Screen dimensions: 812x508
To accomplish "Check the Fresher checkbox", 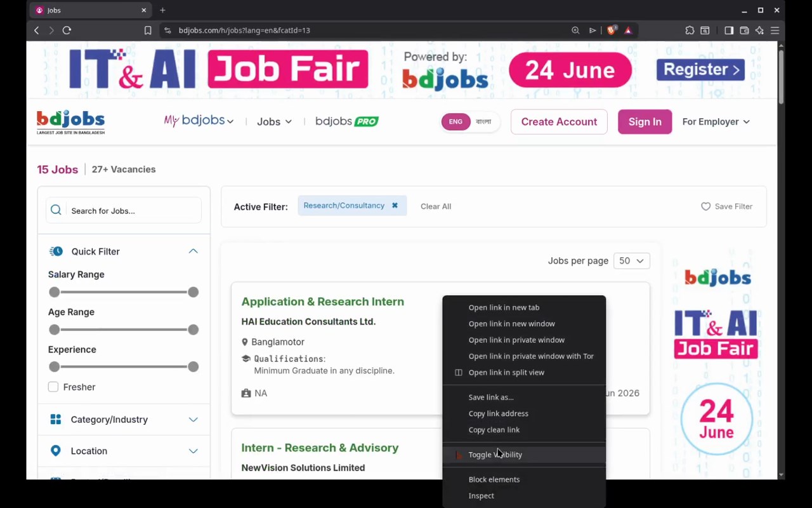I will (x=53, y=387).
